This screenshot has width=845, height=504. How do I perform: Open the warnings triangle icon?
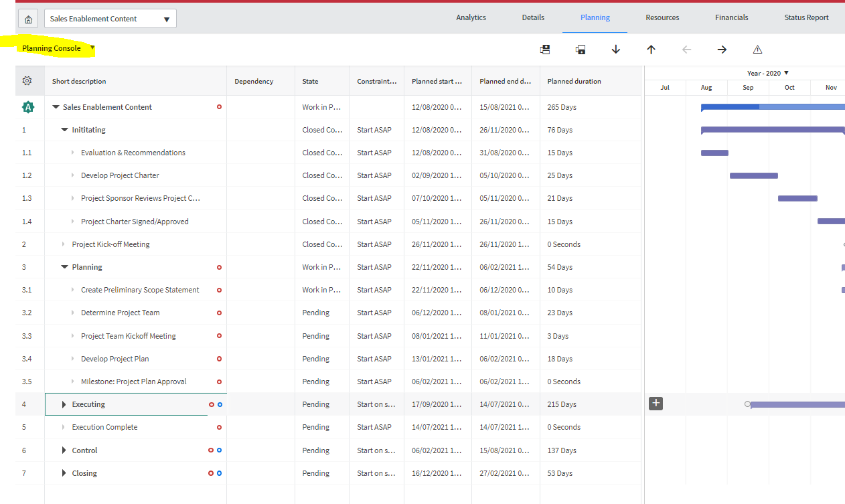pos(757,49)
